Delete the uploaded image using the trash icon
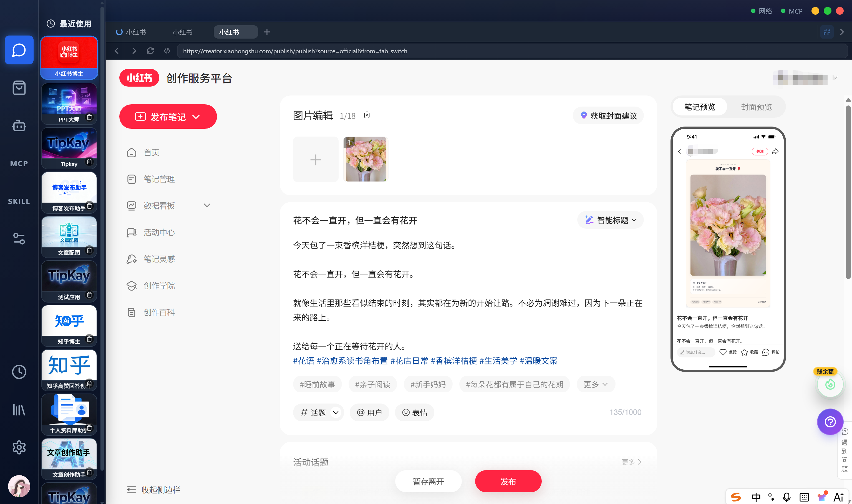This screenshot has width=852, height=504. click(x=366, y=115)
